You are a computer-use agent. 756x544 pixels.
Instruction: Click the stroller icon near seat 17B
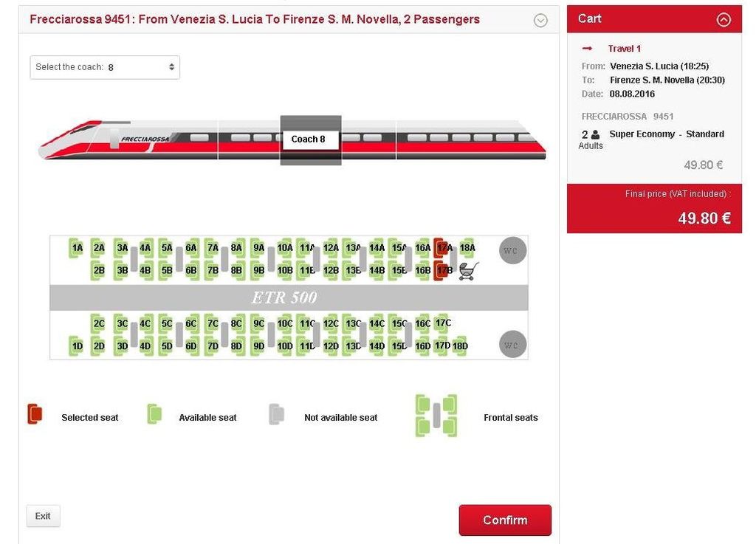click(x=469, y=271)
